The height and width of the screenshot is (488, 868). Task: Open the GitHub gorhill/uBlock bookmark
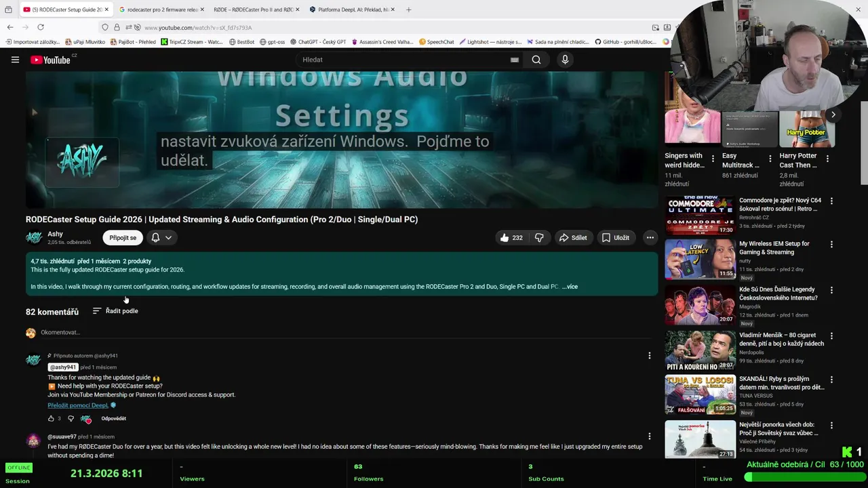point(625,42)
